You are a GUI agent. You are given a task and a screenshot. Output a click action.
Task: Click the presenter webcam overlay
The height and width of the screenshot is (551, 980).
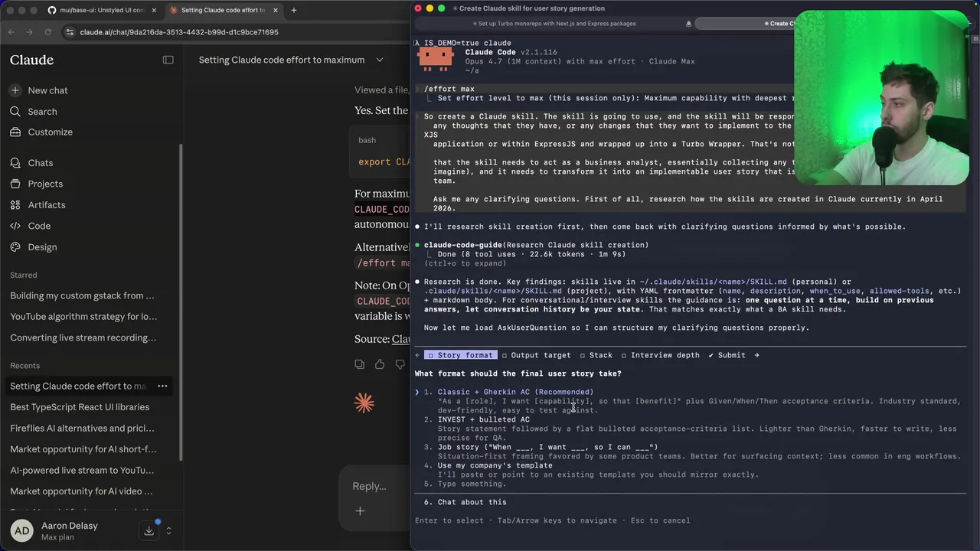[x=881, y=97]
